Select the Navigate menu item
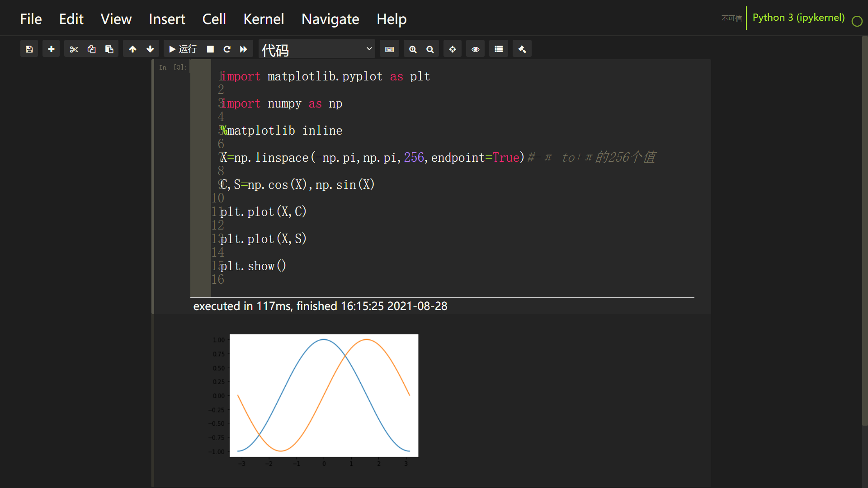Image resolution: width=868 pixels, height=488 pixels. 330,19
